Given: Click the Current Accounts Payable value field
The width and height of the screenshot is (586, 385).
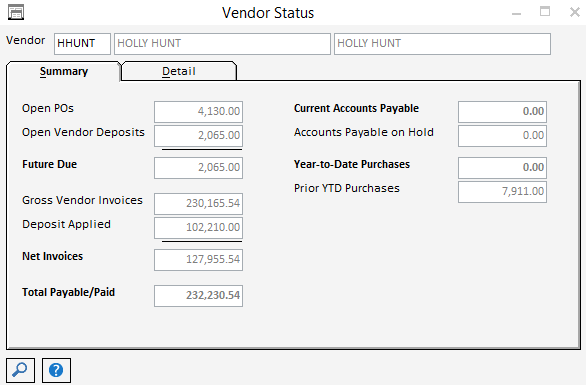Looking at the screenshot, I should pyautogui.click(x=502, y=111).
